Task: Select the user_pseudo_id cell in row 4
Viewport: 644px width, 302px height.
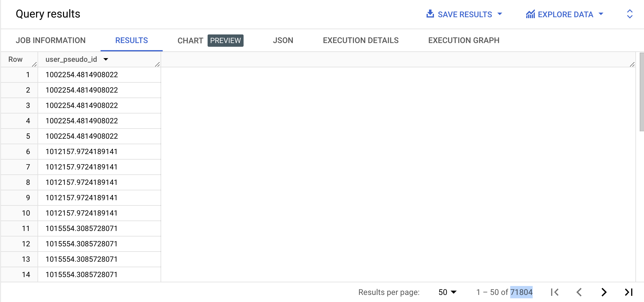Action: 99,121
